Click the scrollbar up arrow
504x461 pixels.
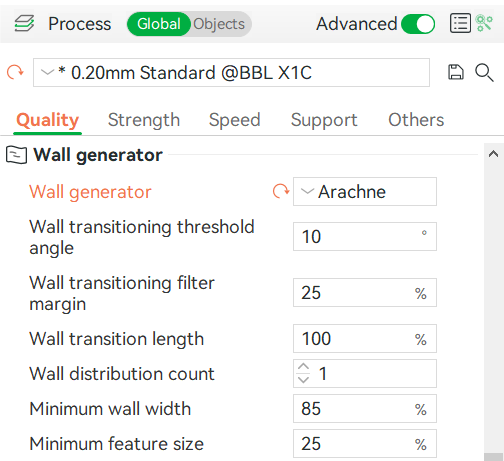[493, 154]
